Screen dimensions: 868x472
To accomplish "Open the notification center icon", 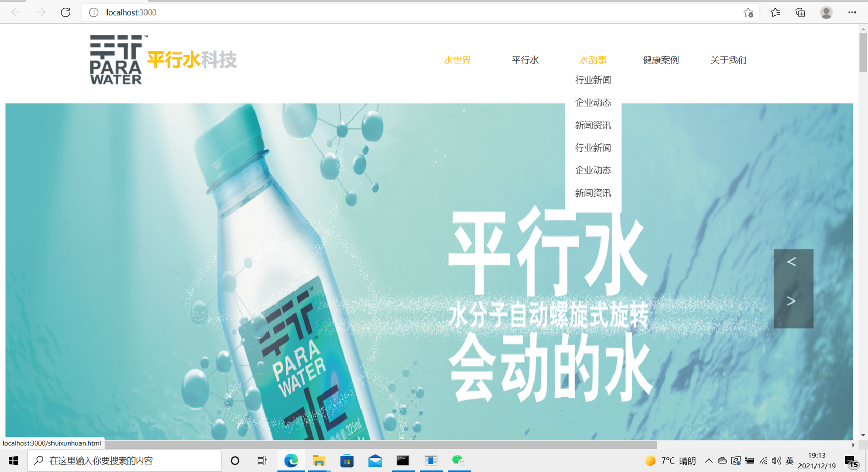I will tap(851, 461).
